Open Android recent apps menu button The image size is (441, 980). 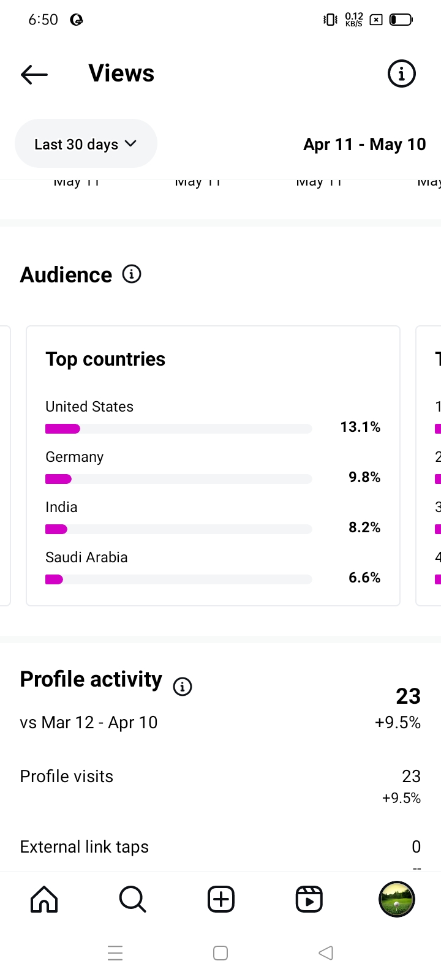[115, 953]
